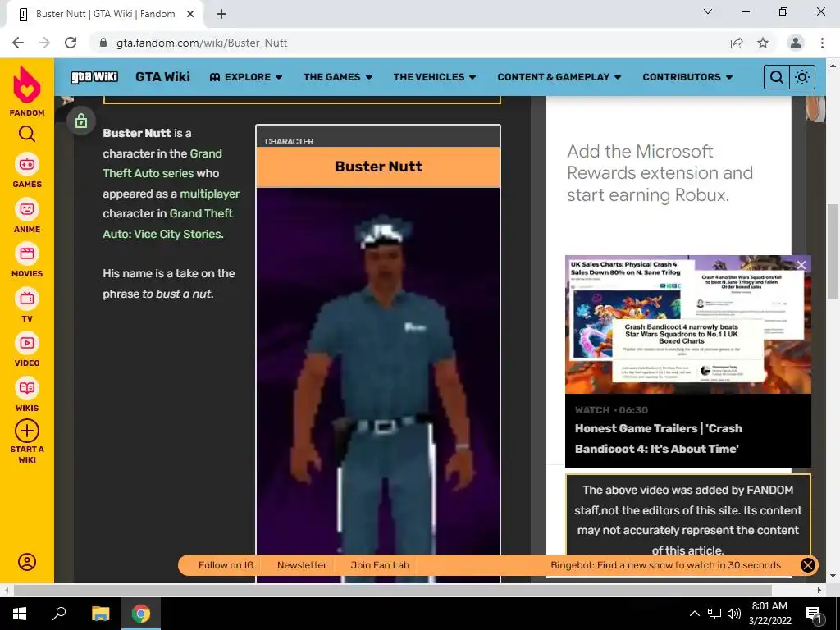Expand the Explore dropdown
840x630 pixels.
[x=246, y=77]
